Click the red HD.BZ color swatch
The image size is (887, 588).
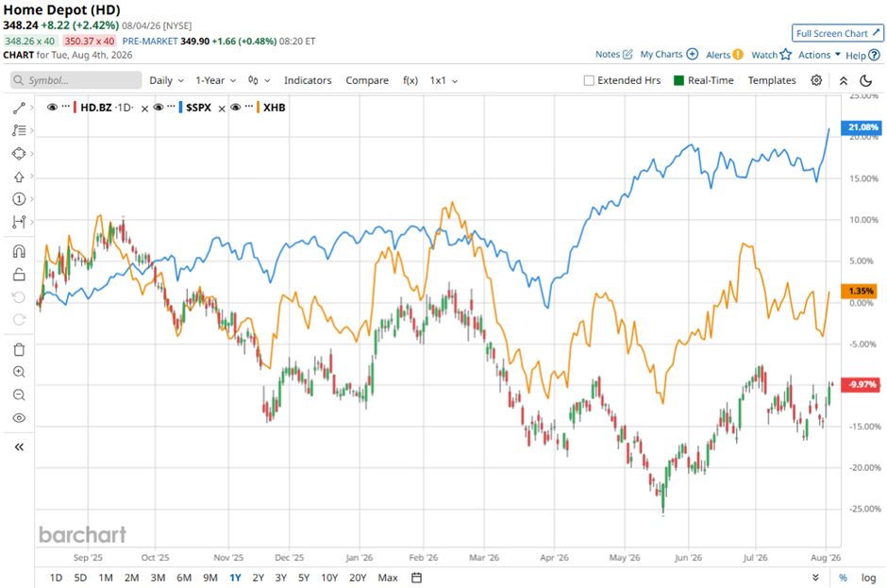pyautogui.click(x=75, y=107)
